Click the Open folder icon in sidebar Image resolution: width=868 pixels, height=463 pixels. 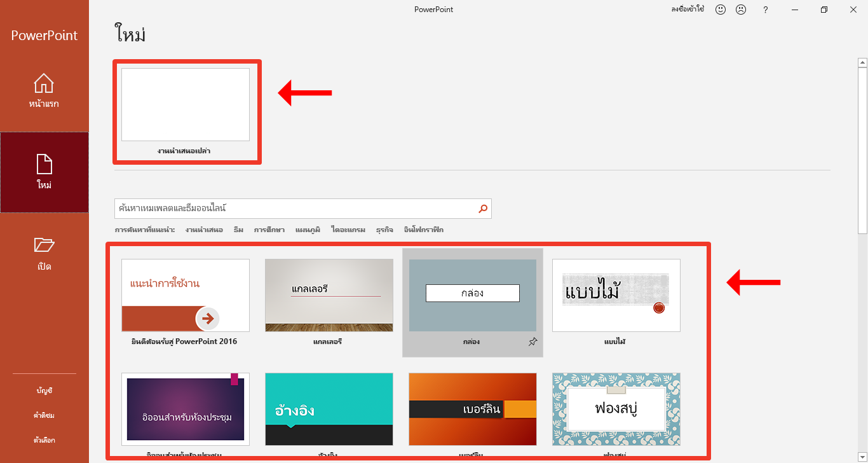(44, 245)
